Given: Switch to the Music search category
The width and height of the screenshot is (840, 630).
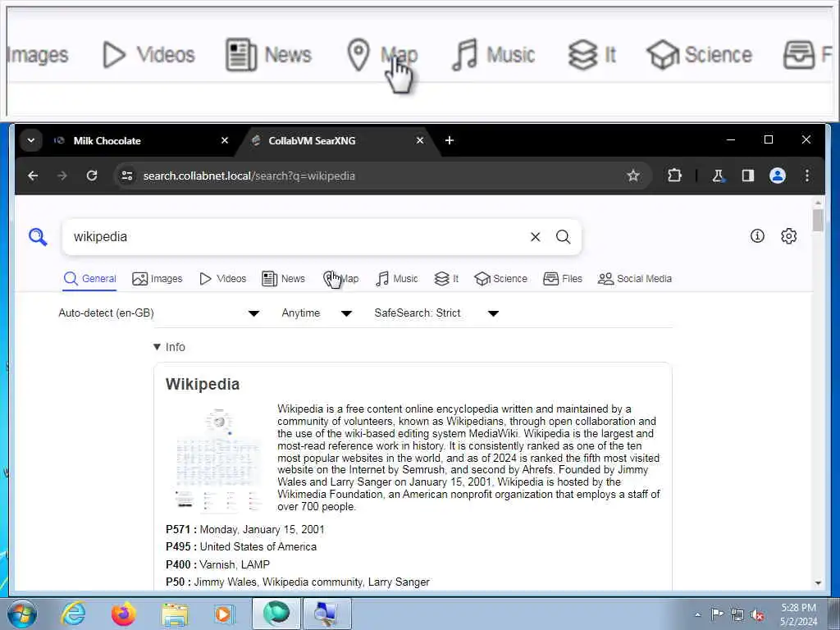Looking at the screenshot, I should pos(396,279).
